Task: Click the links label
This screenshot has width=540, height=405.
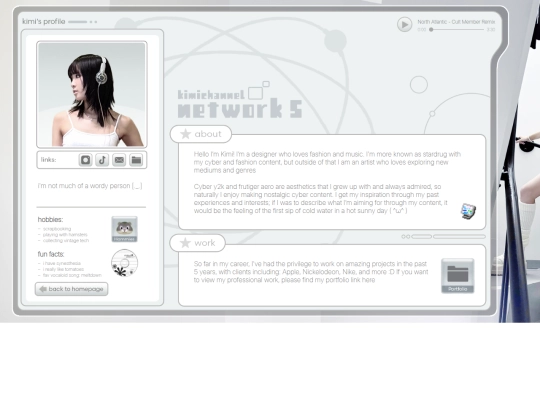Action: pyautogui.click(x=48, y=160)
